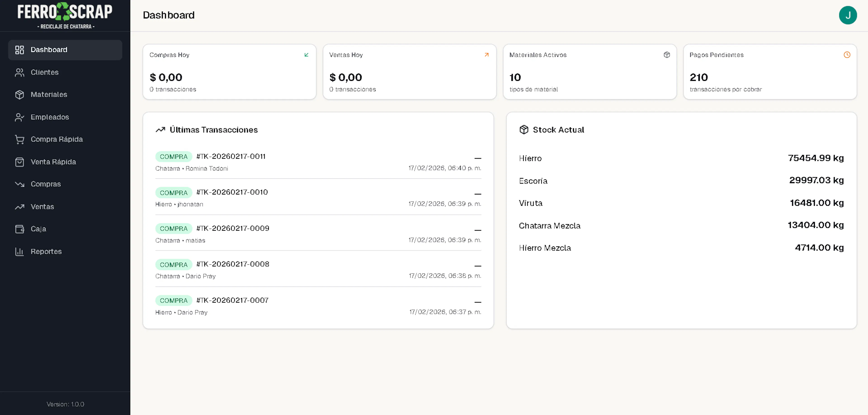This screenshot has height=415, width=868.
Task: Navigate to Ventas in the sidebar
Action: tap(42, 207)
